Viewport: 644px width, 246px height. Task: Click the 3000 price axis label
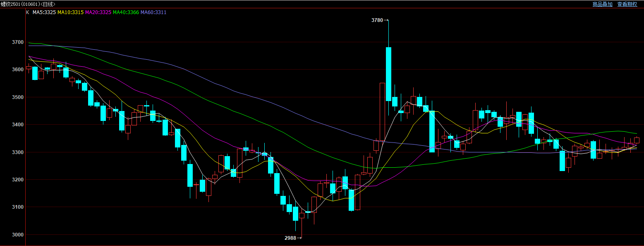(18, 235)
